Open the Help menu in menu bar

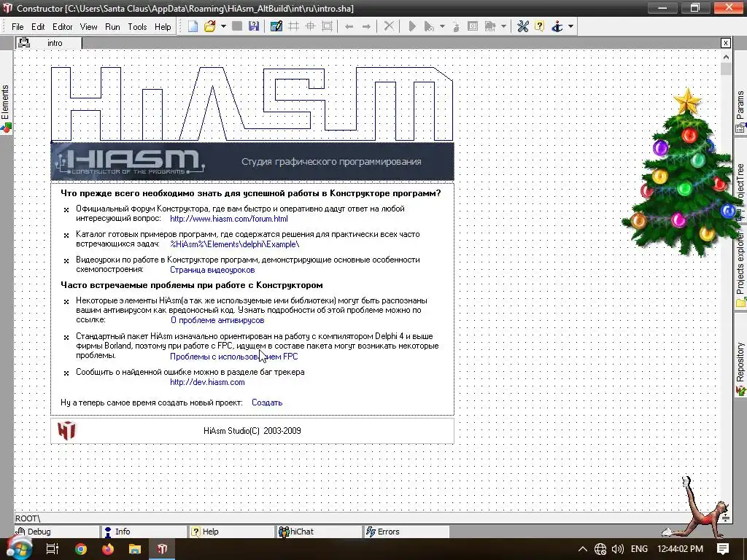[163, 27]
